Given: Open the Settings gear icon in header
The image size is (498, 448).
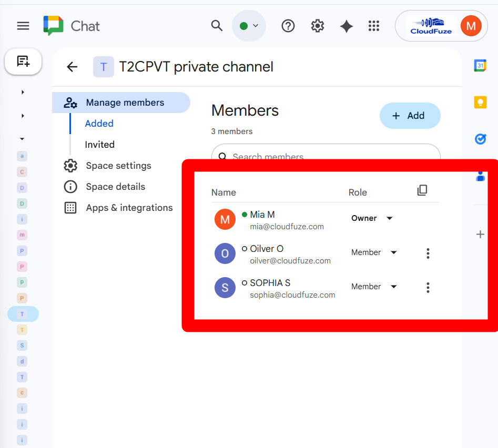Looking at the screenshot, I should [317, 26].
